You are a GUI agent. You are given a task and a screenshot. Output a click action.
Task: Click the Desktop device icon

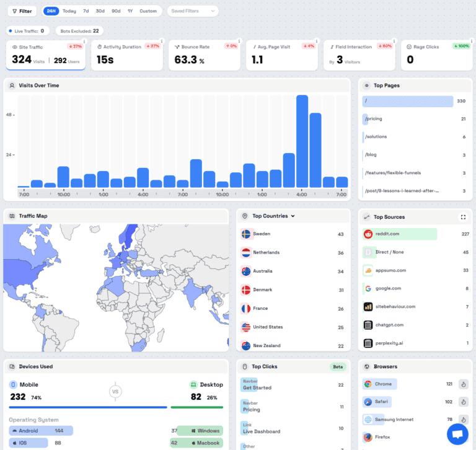tap(193, 385)
